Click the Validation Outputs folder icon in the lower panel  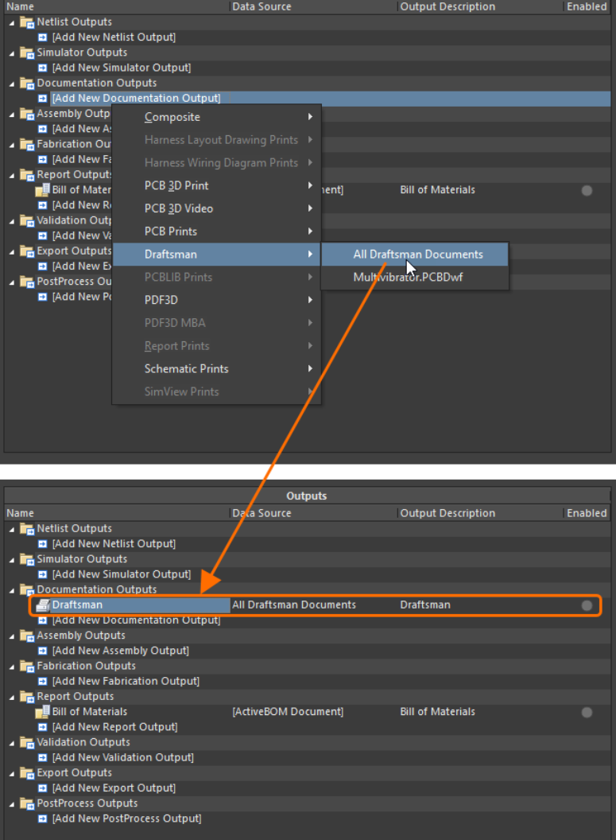[27, 742]
